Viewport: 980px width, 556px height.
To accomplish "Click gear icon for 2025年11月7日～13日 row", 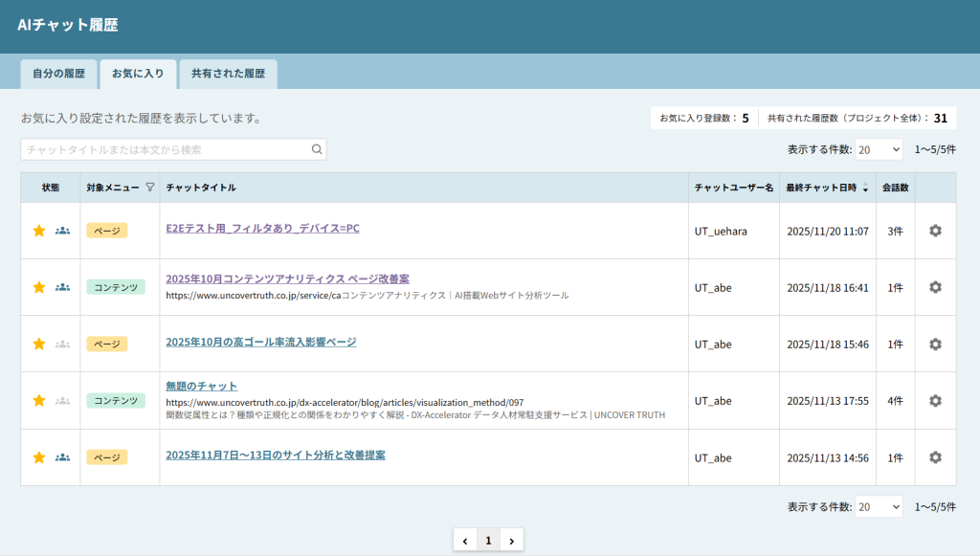I will [x=935, y=457].
